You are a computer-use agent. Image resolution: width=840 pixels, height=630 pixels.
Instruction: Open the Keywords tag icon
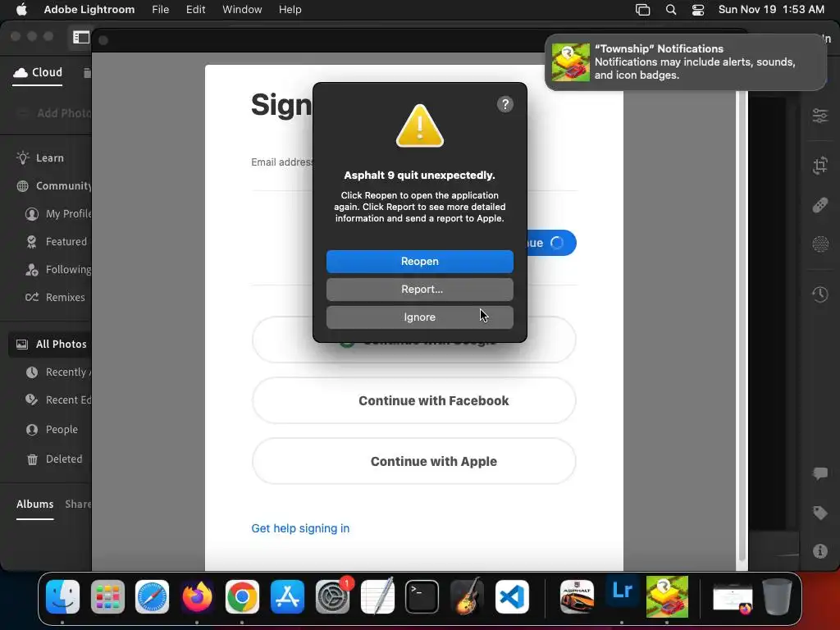point(819,513)
